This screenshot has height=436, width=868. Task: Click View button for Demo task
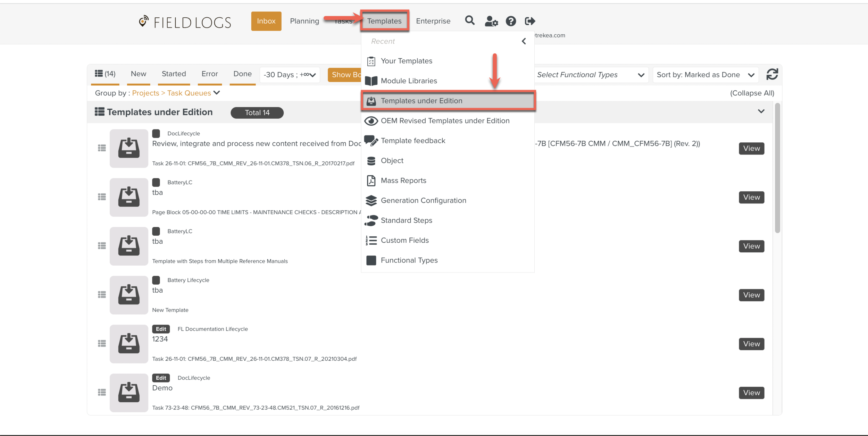click(751, 393)
